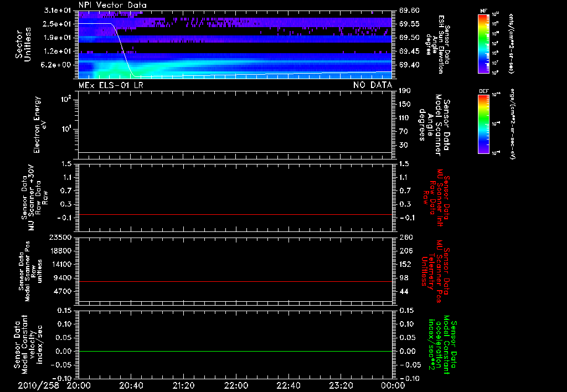This screenshot has width=567, height=392.
Task: Click the Electron Energy eV axis label
Action: (38, 124)
